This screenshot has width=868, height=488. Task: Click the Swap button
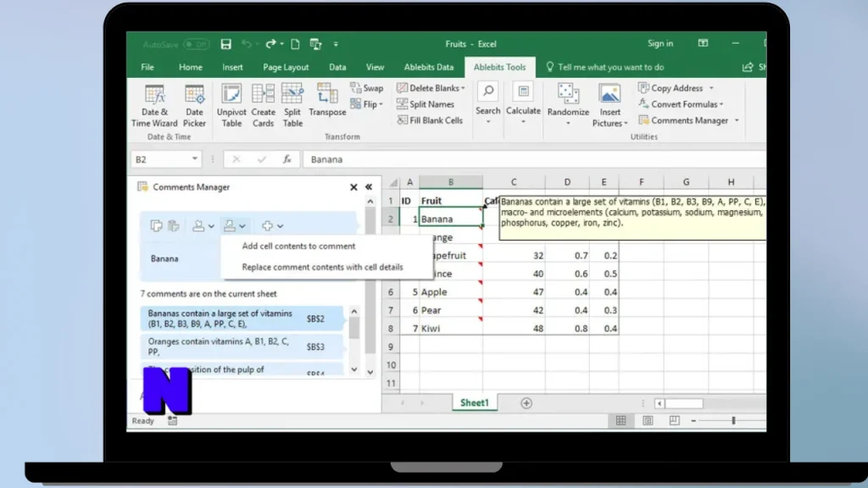367,88
